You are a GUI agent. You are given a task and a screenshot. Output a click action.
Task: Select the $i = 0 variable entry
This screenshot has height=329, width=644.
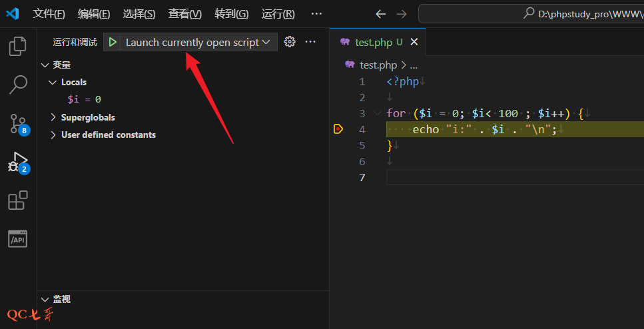(84, 99)
